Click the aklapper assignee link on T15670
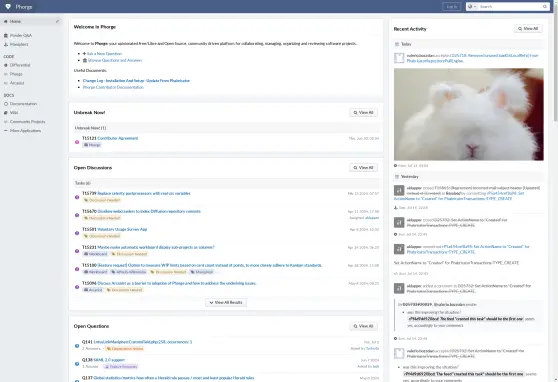The width and height of the screenshot is (558, 382). tap(372, 218)
